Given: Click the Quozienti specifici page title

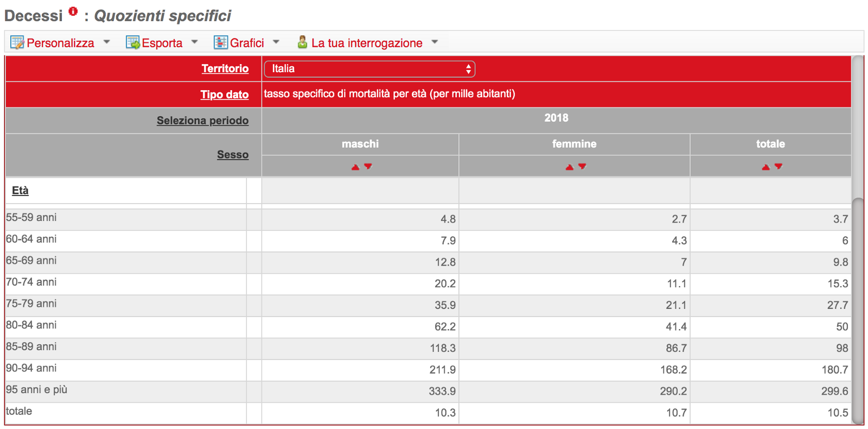Looking at the screenshot, I should [x=163, y=16].
